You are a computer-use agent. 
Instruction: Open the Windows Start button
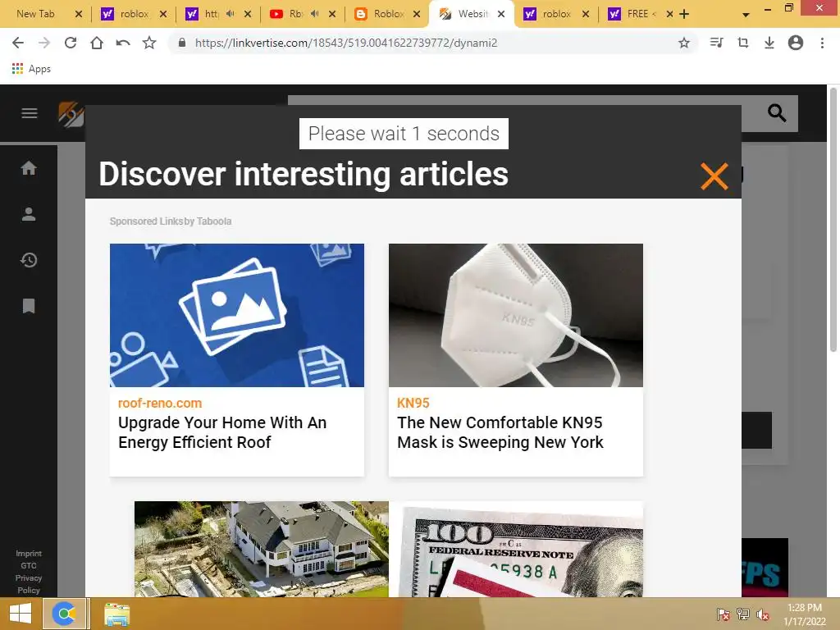[21, 614]
